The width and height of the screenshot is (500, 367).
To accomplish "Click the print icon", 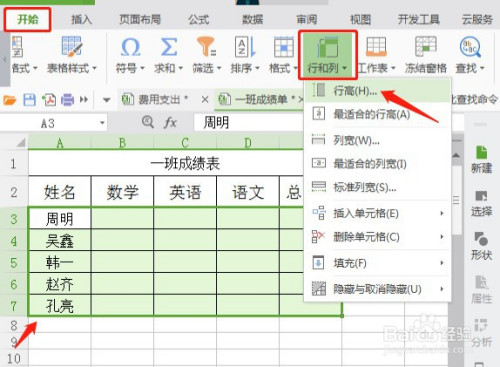I will pyautogui.click(x=68, y=100).
